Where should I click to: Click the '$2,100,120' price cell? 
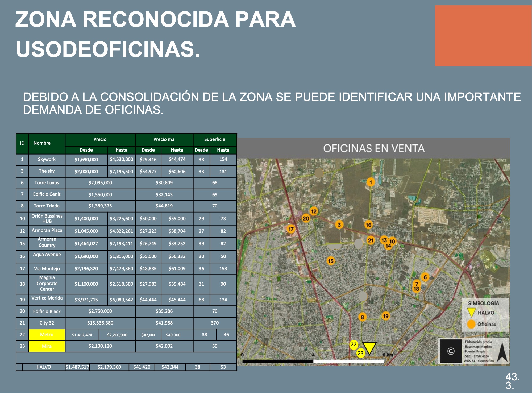[x=100, y=346]
